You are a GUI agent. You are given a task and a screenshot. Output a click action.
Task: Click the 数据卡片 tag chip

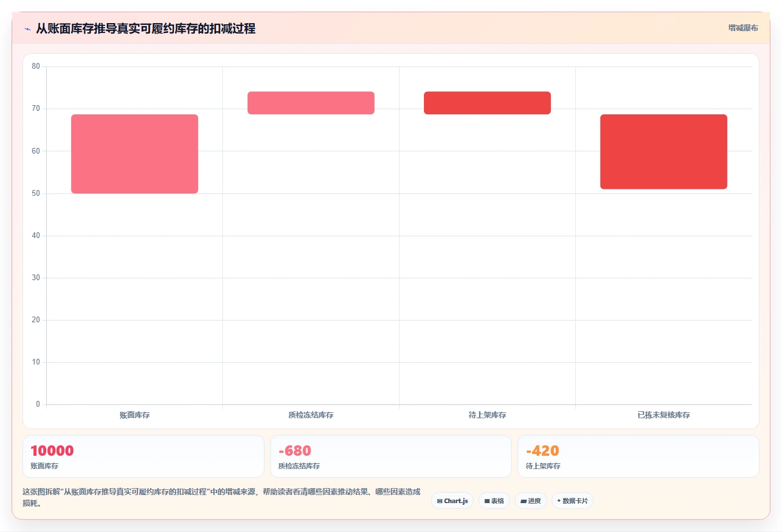(x=572, y=501)
